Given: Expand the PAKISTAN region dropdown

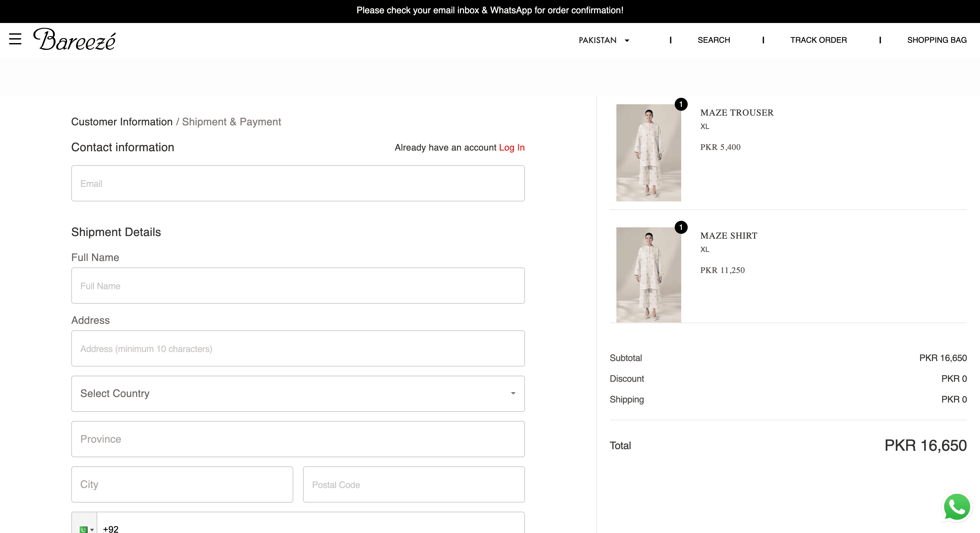Looking at the screenshot, I should [604, 40].
